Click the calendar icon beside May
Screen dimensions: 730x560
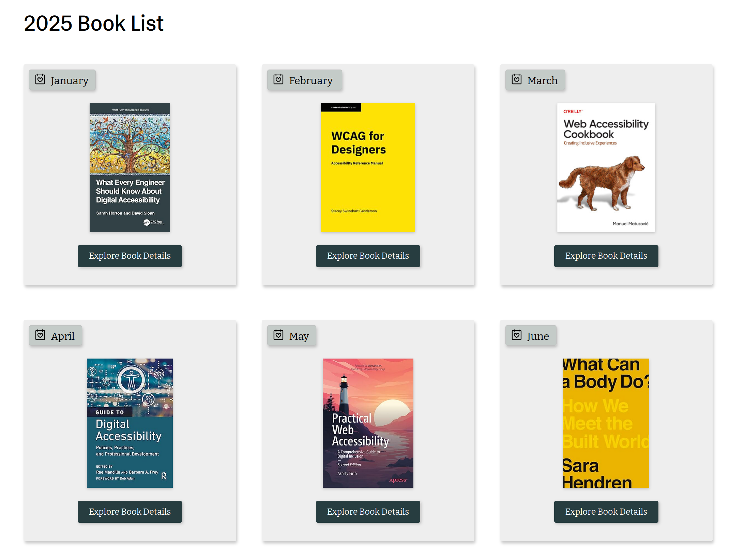278,335
